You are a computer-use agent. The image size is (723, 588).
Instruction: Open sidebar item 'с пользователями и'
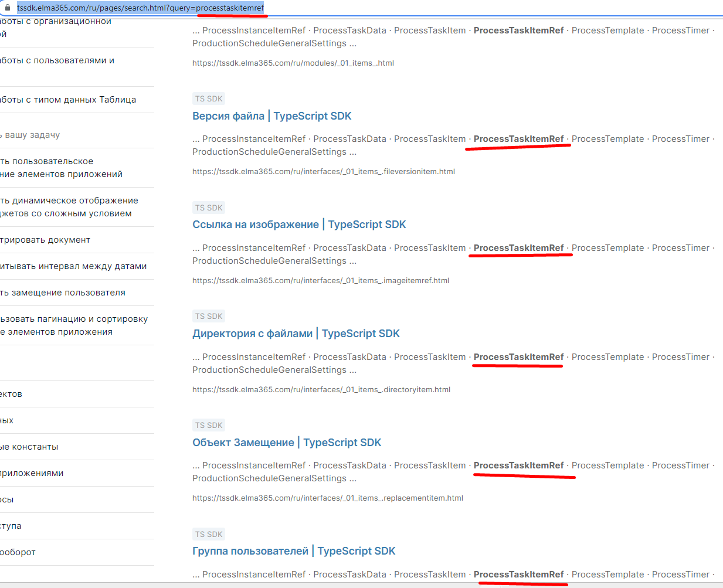(57, 60)
